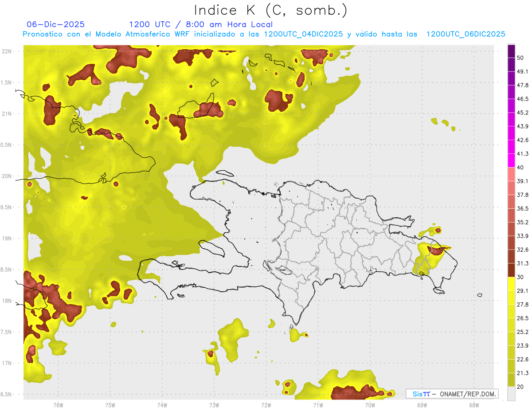Click the colorbar value "43.9"

[x=523, y=126]
